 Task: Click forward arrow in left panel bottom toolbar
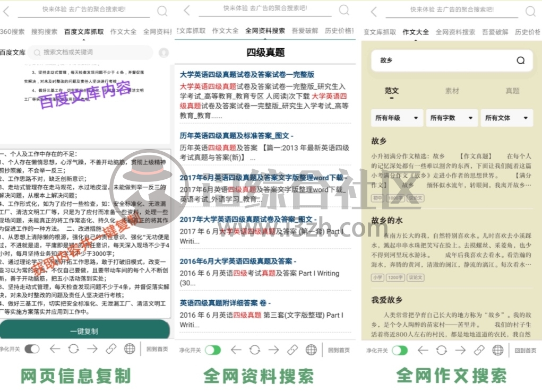point(92,349)
